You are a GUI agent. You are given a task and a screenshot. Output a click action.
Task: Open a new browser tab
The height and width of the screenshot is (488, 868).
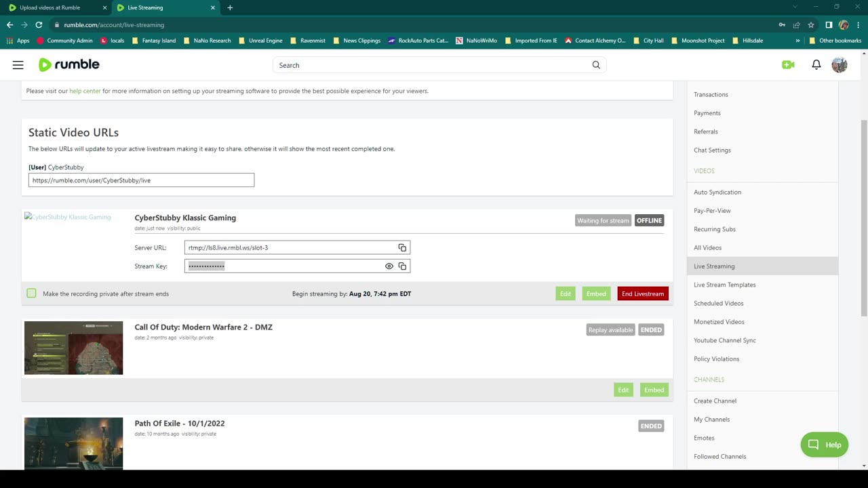(230, 7)
